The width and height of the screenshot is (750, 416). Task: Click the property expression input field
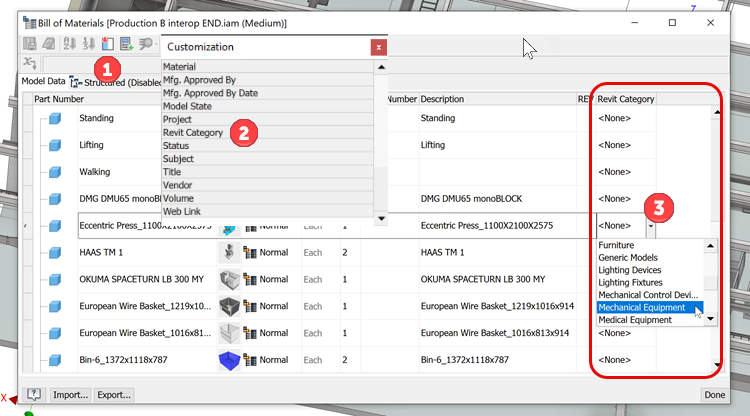[x=101, y=63]
